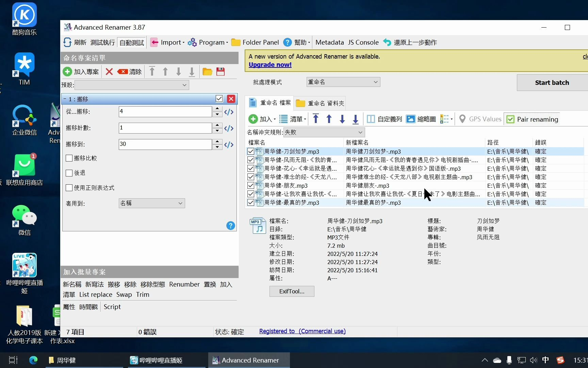The image size is (588, 368).
Task: Click the refresh icon in toolbar
Action: [68, 42]
